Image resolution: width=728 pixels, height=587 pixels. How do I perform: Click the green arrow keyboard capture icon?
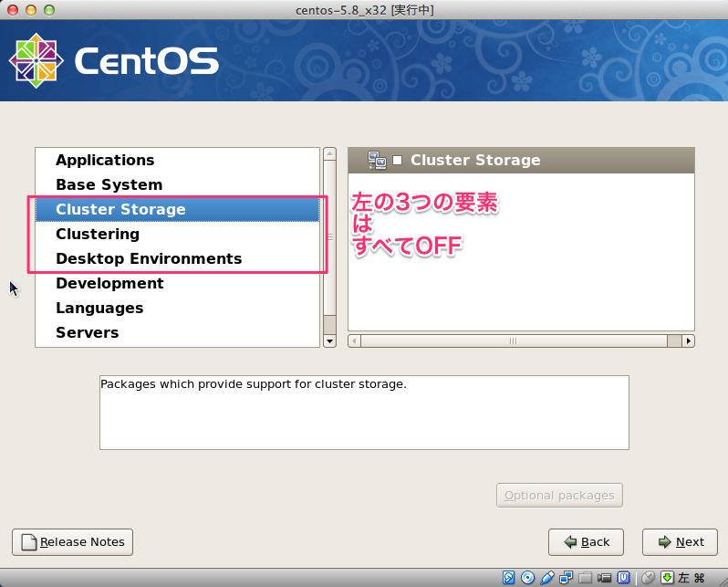[x=667, y=577]
